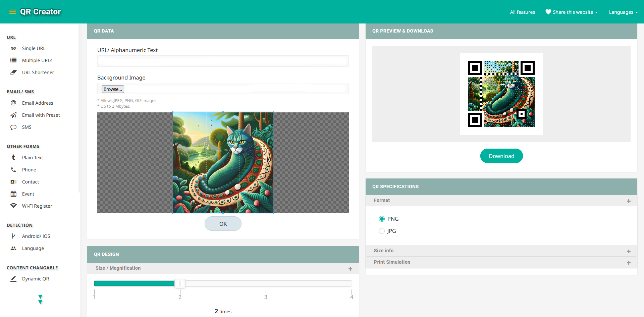Select Wi-Fi Register in sidebar

click(x=37, y=206)
